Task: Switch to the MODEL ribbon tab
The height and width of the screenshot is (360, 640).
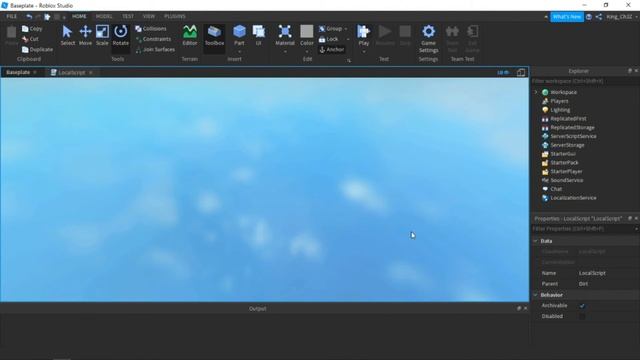Action: (104, 16)
